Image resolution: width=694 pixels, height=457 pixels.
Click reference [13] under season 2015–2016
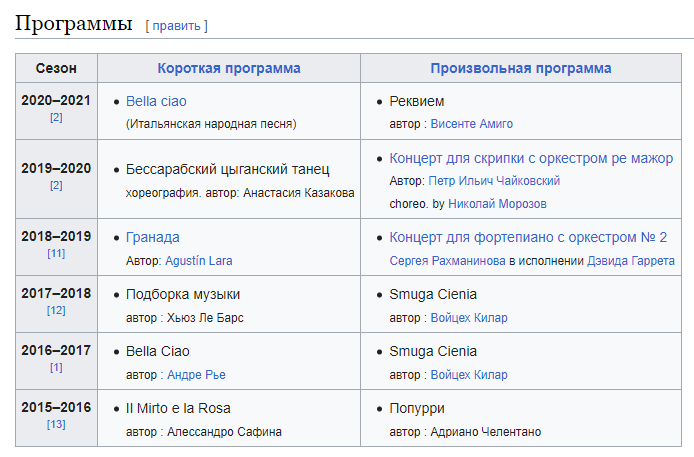tap(56, 425)
